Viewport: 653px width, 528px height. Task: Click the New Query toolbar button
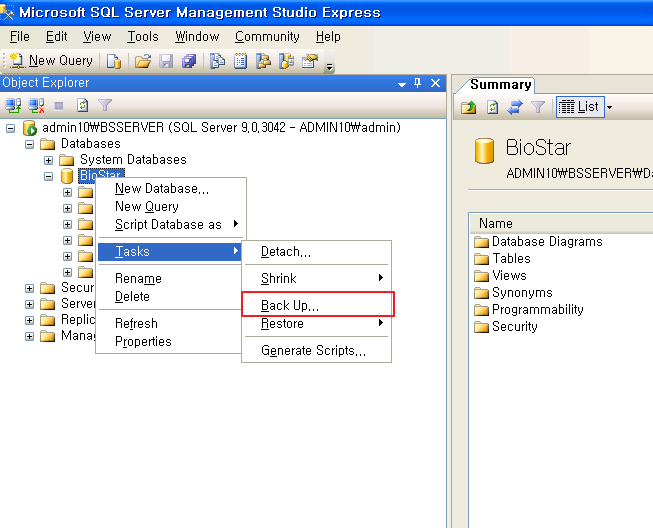click(51, 61)
